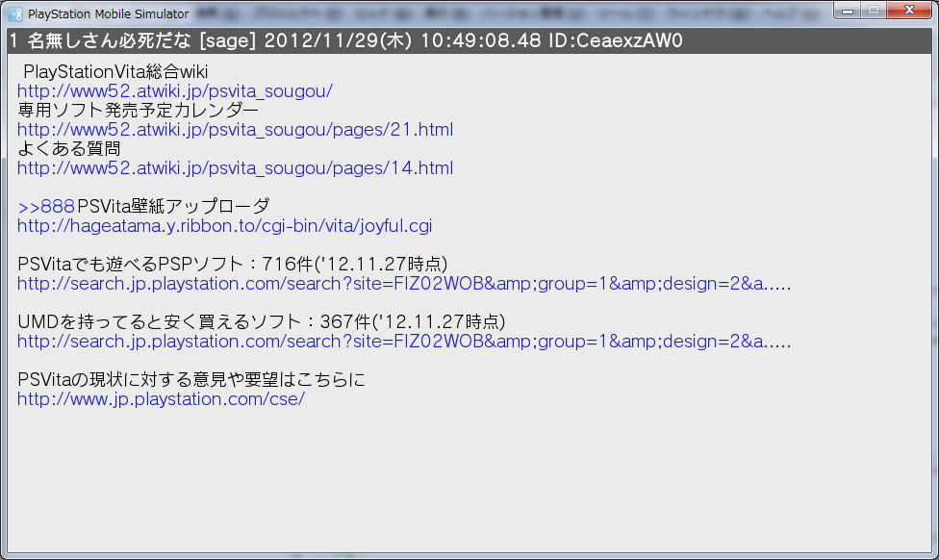This screenshot has width=939, height=560.
Task: Click the 'よくある質問' text
Action: click(x=69, y=149)
